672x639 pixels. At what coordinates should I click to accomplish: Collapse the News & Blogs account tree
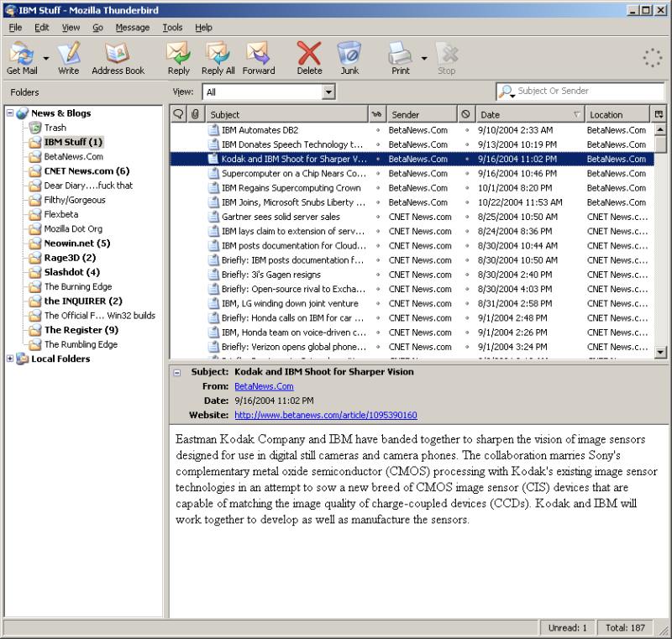pos(10,113)
